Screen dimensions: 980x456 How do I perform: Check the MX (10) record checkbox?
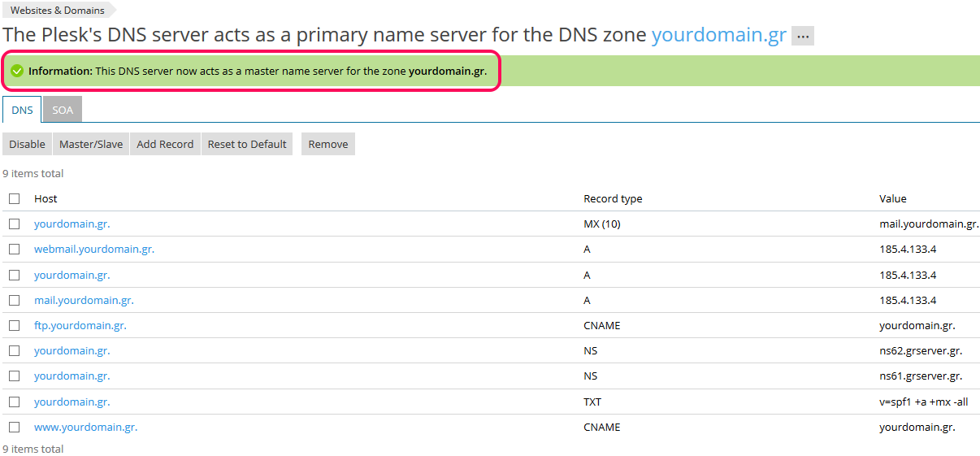[15, 224]
